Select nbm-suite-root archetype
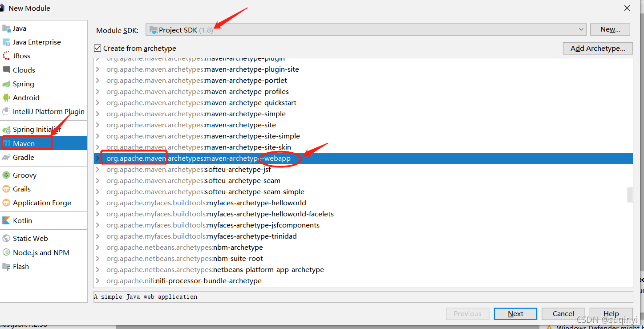 [363, 259]
